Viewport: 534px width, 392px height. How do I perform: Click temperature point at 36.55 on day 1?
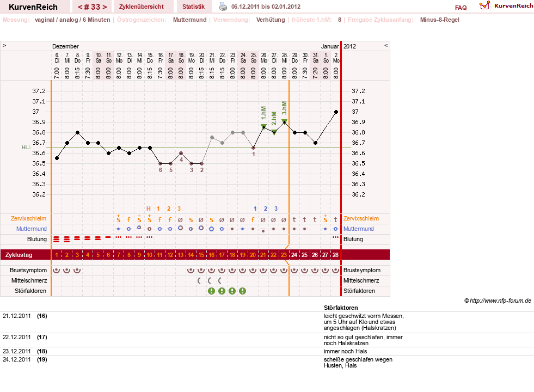click(57, 158)
